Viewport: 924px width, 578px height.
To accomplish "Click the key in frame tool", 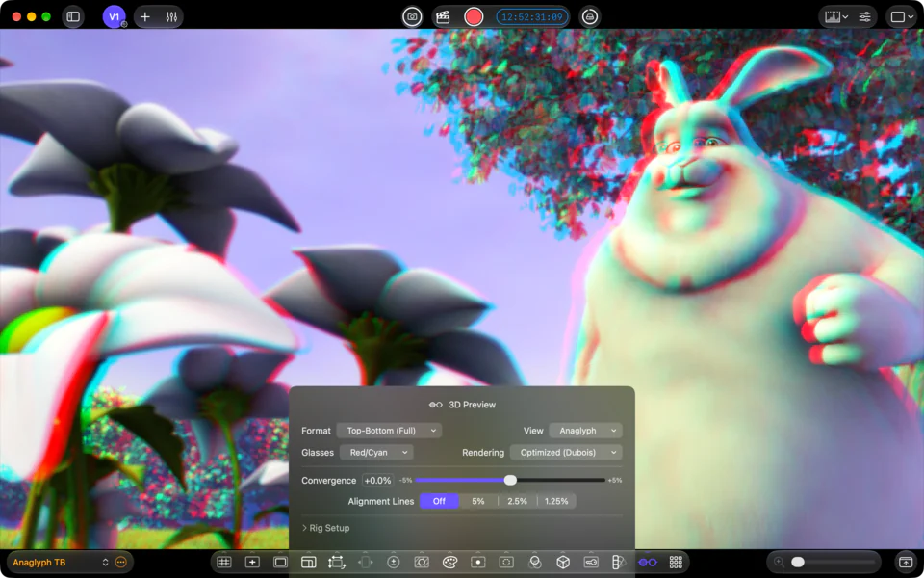I will (x=591, y=562).
